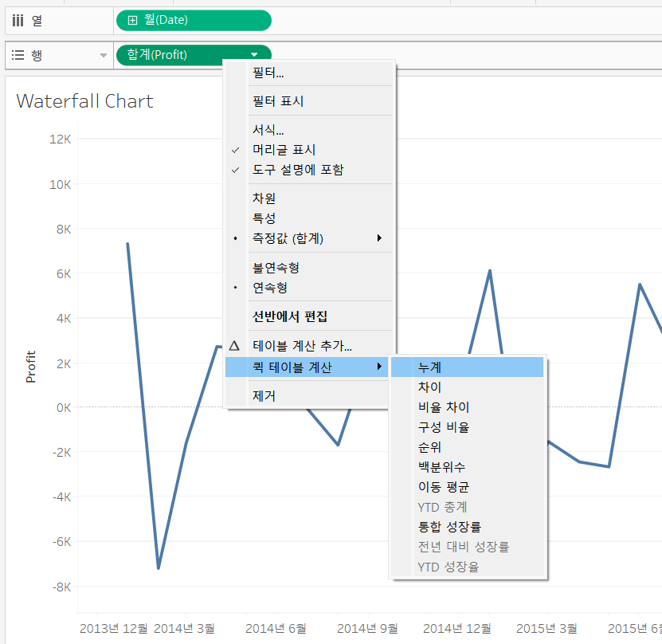
Task: Select 특성 in the context menu
Action: (309, 218)
